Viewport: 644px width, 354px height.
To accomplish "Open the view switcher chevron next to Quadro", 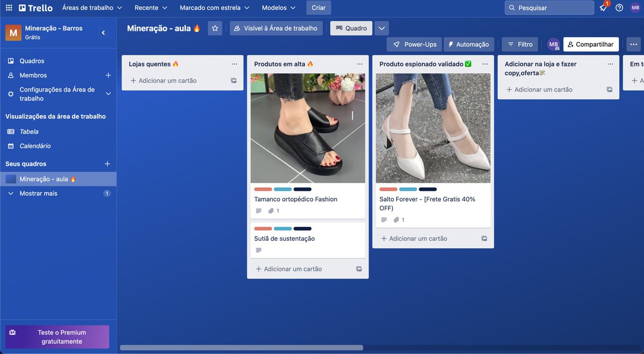I will pyautogui.click(x=382, y=28).
